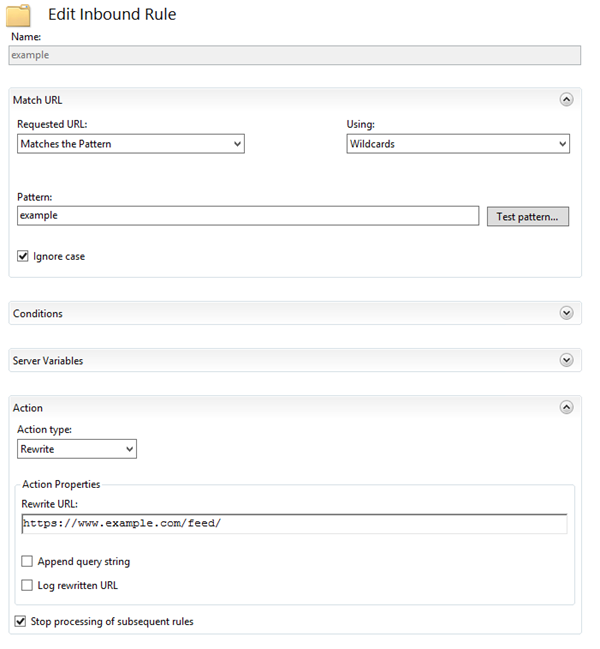Image resolution: width=600 pixels, height=649 pixels.
Task: Click inside the Rewrite URL field
Action: [294, 524]
